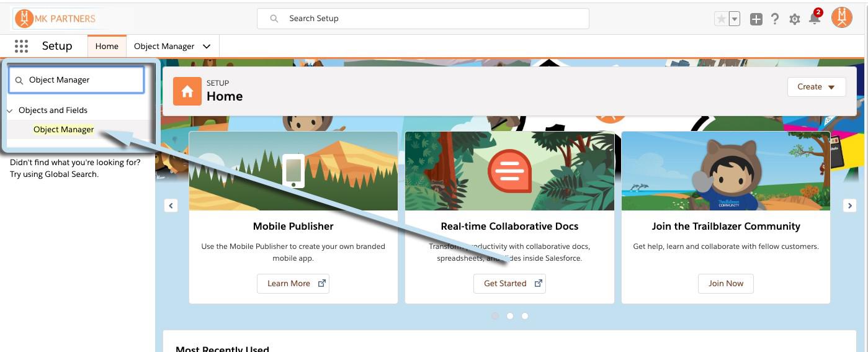Click the Join Now button
868x352 pixels.
pos(725,283)
